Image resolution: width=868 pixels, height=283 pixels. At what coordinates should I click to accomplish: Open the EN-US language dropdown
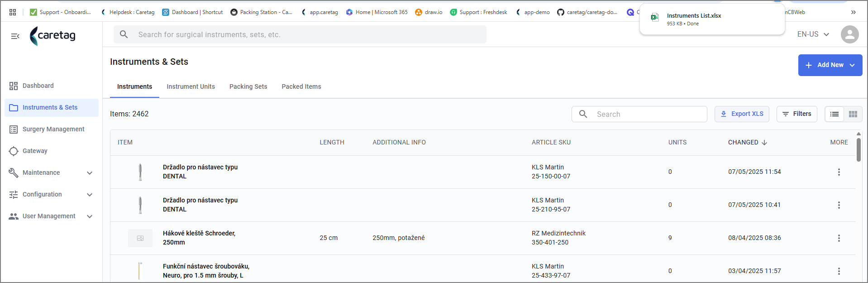[813, 34]
